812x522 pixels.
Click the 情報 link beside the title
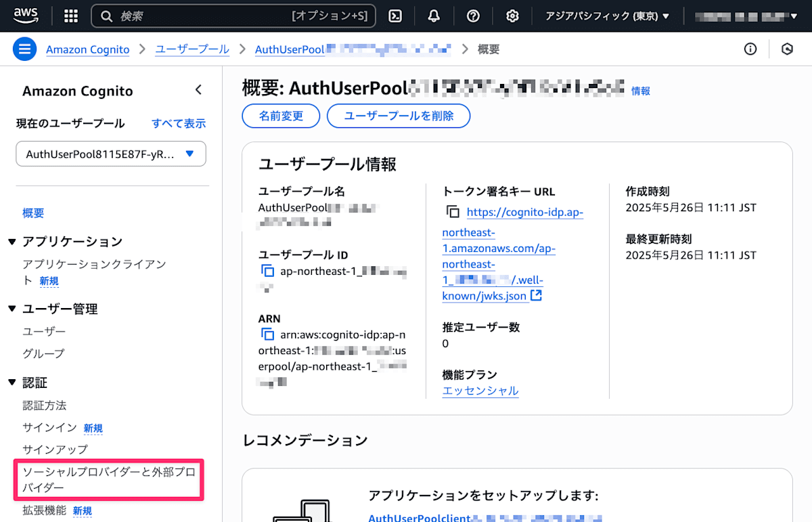pyautogui.click(x=641, y=91)
